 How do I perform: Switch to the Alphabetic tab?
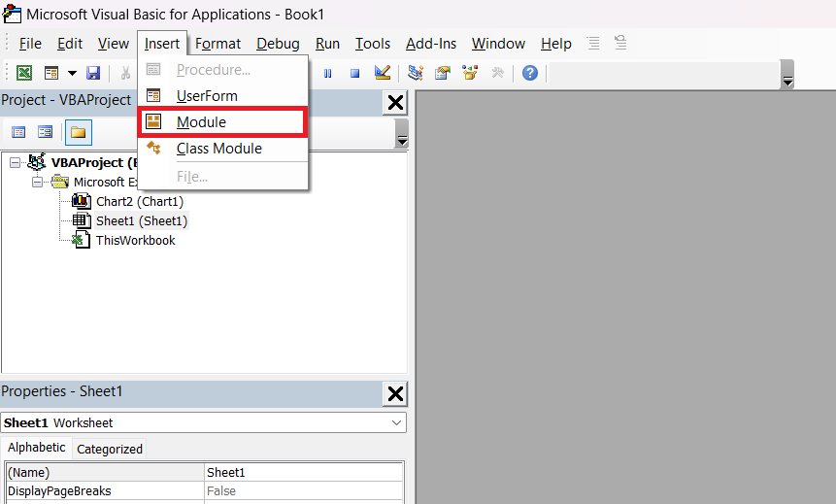tap(36, 448)
